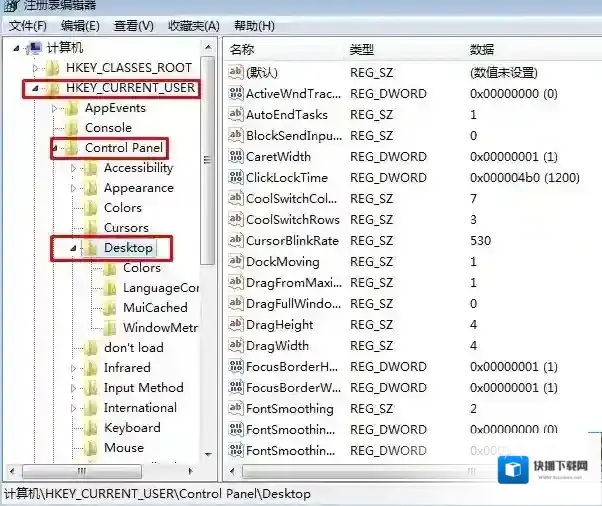Open the 收藏夹(A) menu
Viewport: 602px width, 506px height.
pos(195,25)
